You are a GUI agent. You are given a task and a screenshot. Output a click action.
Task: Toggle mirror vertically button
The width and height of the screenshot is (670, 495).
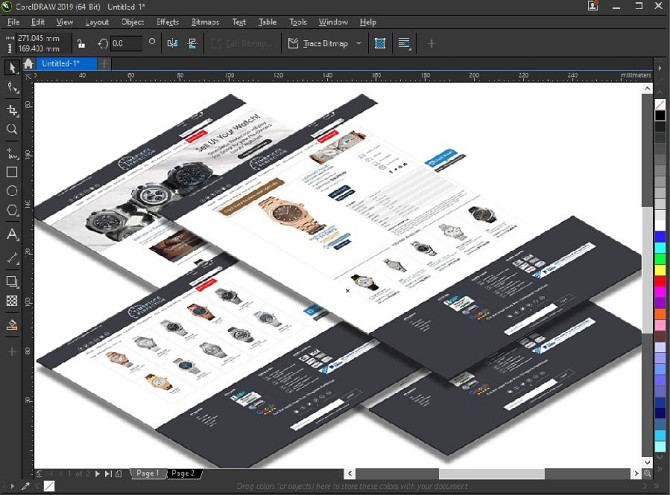point(192,43)
